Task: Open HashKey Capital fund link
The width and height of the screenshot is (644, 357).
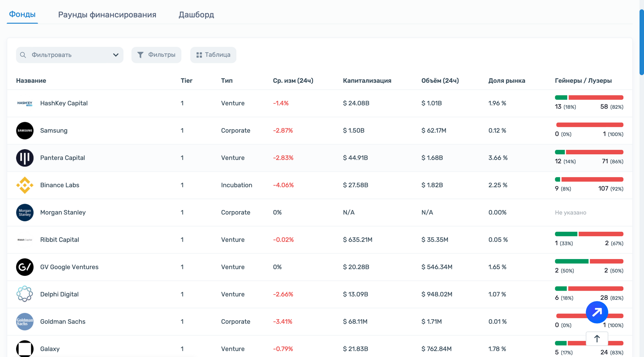Action: (x=64, y=103)
